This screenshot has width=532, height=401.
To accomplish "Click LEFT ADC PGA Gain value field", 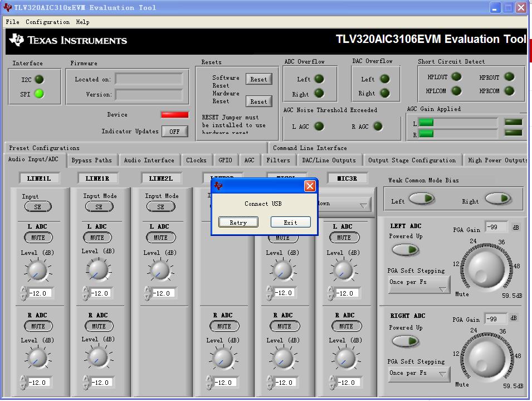I will 497,227.
